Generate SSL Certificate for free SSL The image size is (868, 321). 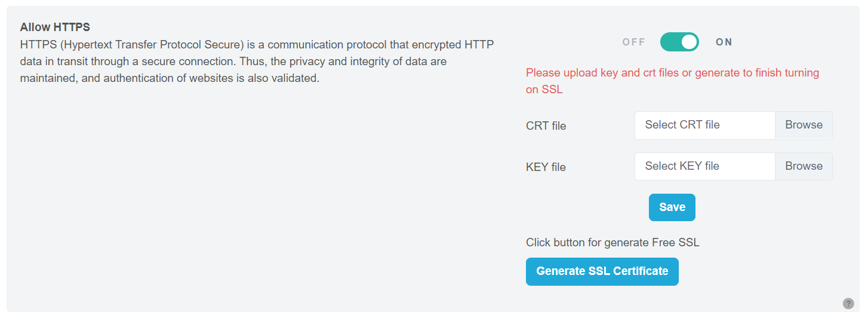[x=602, y=271]
